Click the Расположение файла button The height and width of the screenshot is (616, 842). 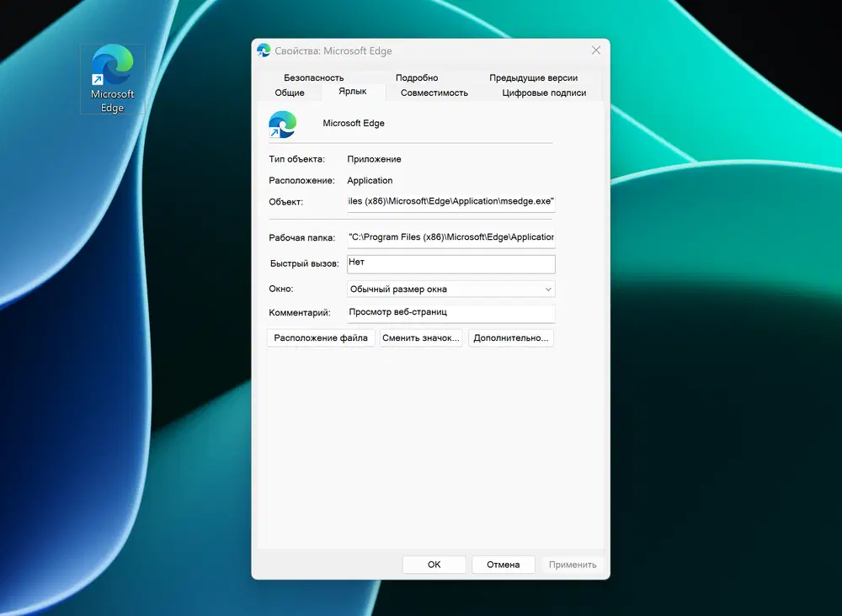tap(321, 338)
